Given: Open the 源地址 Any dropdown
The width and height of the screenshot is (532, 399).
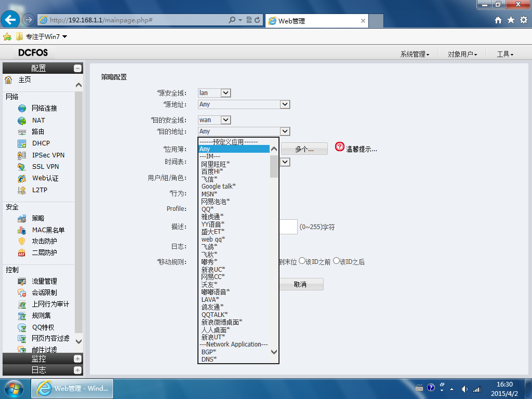Looking at the screenshot, I should [x=244, y=104].
